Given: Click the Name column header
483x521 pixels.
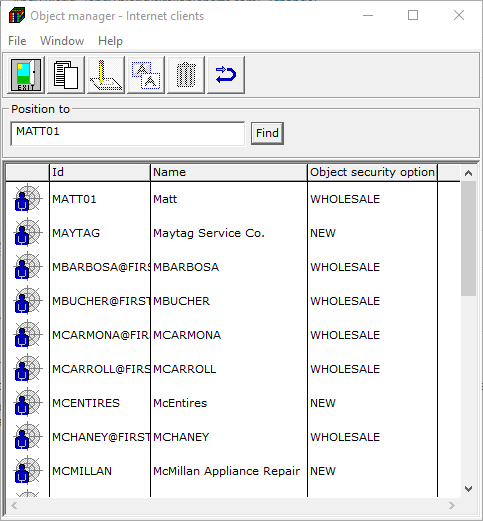Looking at the screenshot, I should (x=229, y=172).
